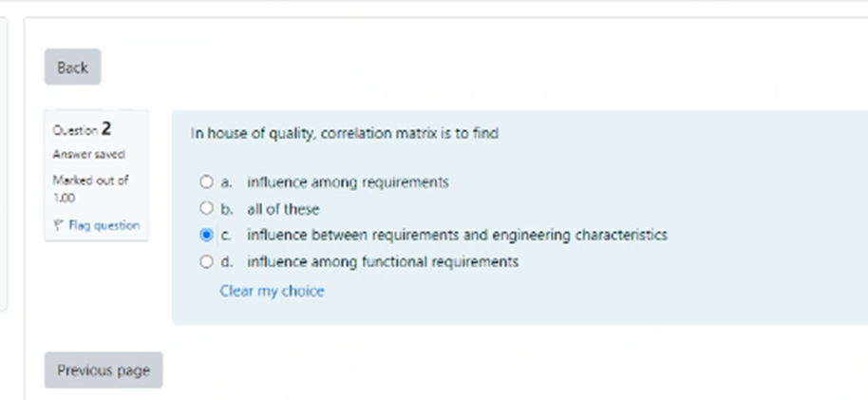Click answer text about engineering characteristics
The width and height of the screenshot is (868, 400).
click(457, 235)
